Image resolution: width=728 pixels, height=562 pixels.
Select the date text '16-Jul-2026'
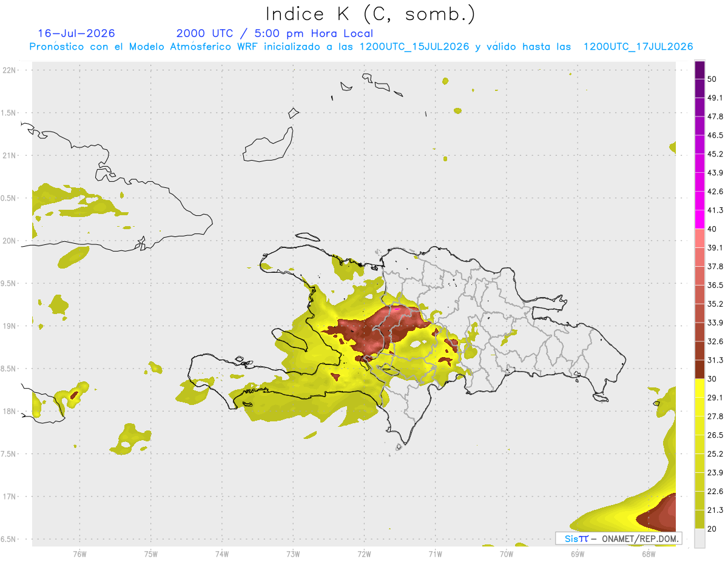point(76,33)
